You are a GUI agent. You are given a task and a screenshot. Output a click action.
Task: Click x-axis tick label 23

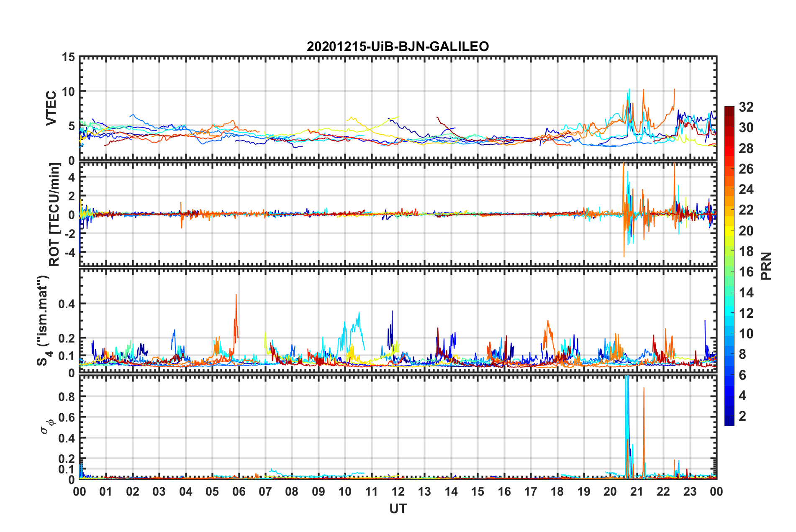(690, 491)
